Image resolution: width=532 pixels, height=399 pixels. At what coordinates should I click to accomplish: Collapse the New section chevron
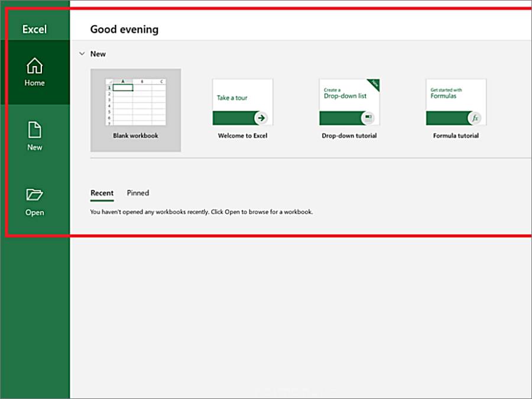click(82, 54)
